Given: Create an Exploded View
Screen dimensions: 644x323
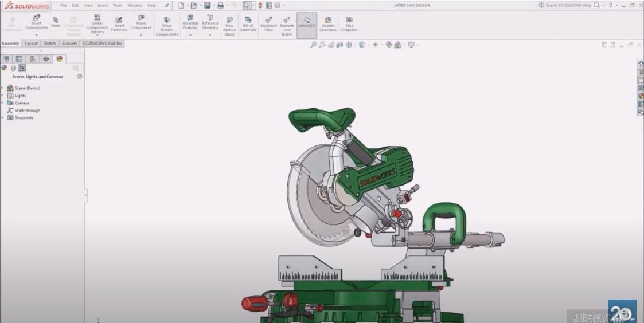Looking at the screenshot, I should click(x=268, y=24).
